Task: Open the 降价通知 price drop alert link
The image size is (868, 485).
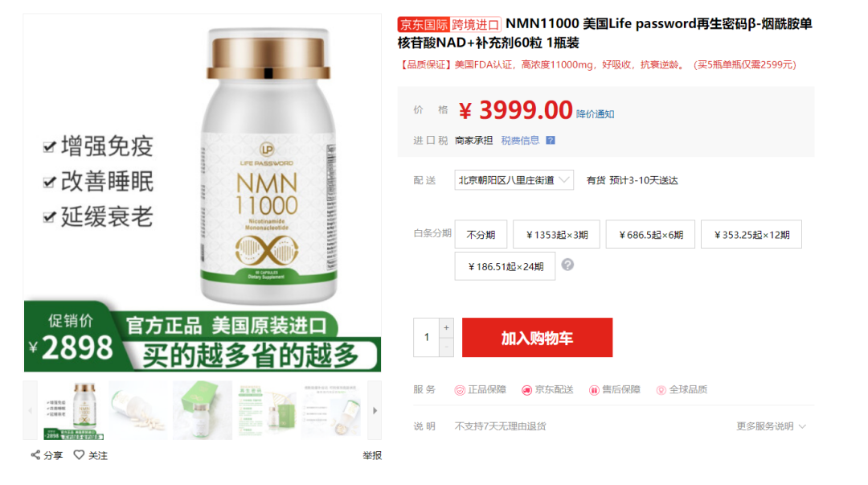Action: click(x=595, y=114)
